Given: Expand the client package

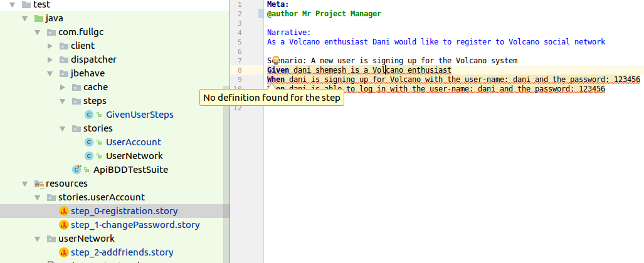Looking at the screenshot, I should click(x=51, y=46).
